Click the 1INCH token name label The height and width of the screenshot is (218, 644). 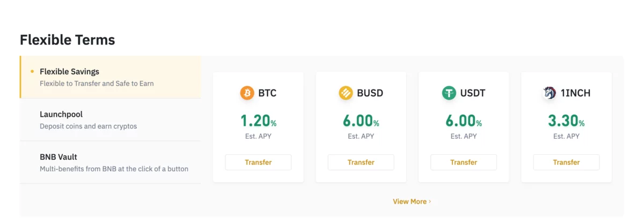[x=575, y=93]
